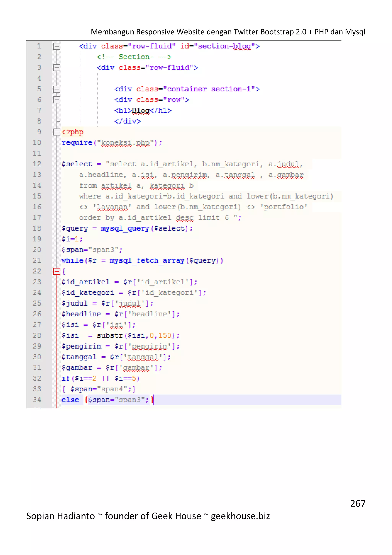Click the $tanggal assignment line
This screenshot has height=555, width=392.
click(x=116, y=357)
